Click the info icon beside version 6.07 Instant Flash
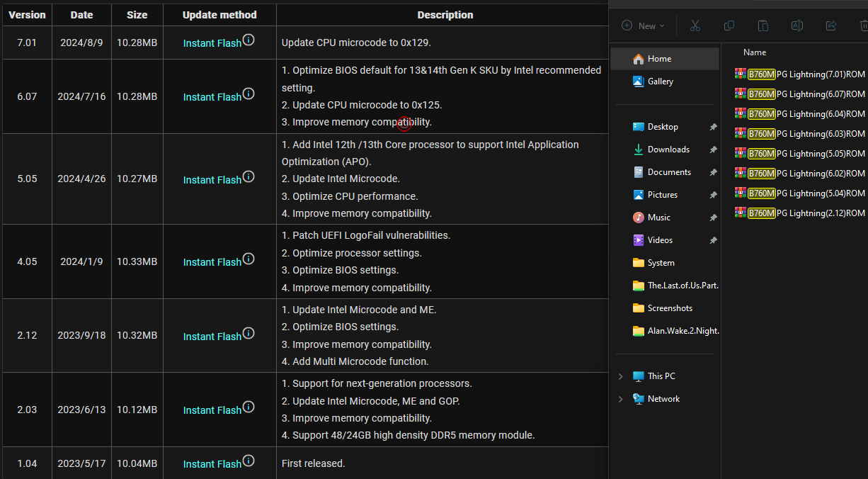The image size is (868, 479). [249, 94]
